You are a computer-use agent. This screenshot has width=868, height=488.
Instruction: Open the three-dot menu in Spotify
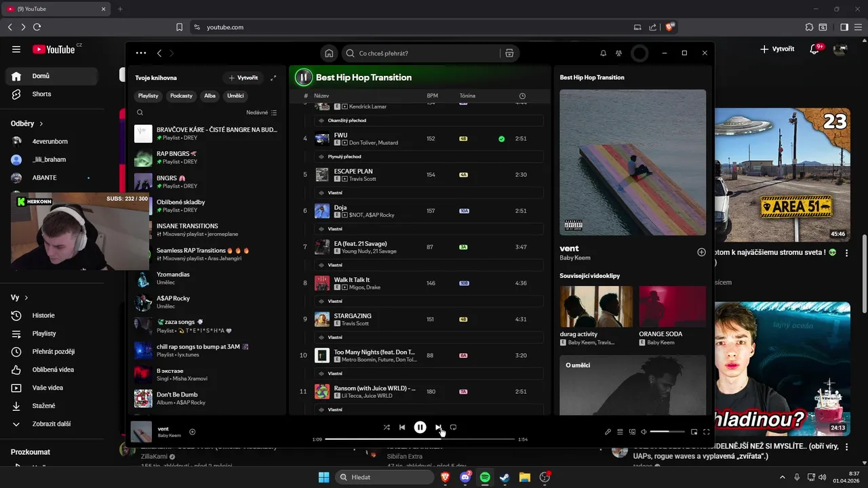pos(140,53)
